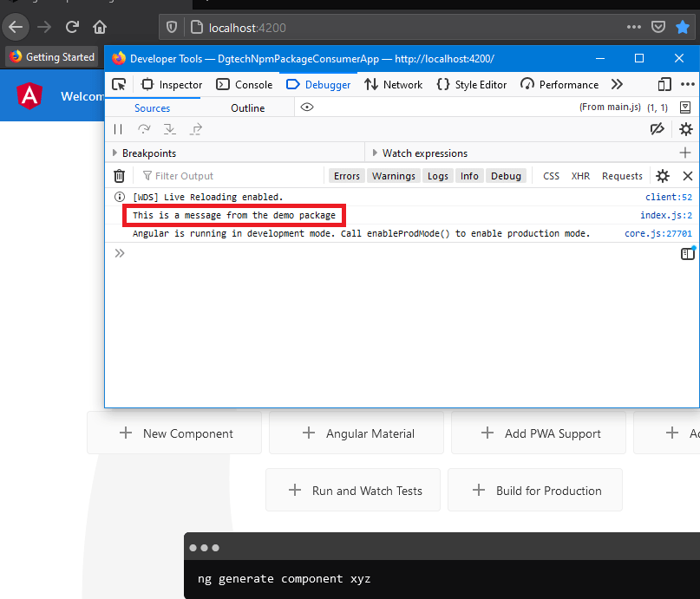This screenshot has height=599, width=700.
Task: Click the step in icon
Action: click(x=170, y=129)
